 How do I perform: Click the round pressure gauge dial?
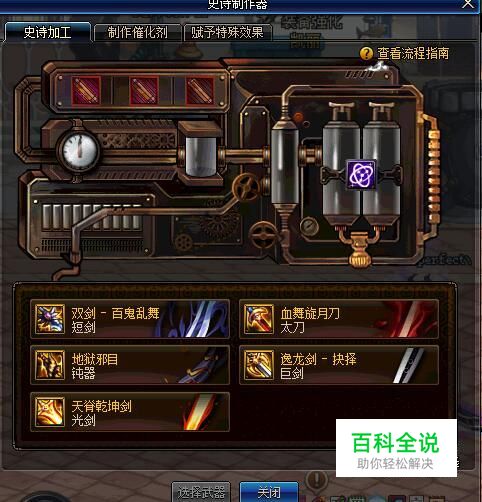point(79,150)
